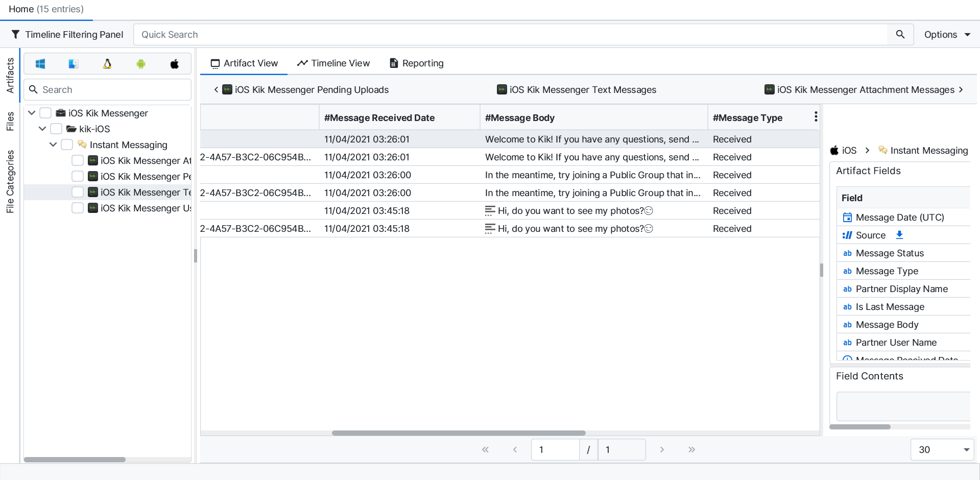Viewport: 980px width, 480px height.
Task: Click the Message Date (UTC) calendar icon
Action: [847, 217]
